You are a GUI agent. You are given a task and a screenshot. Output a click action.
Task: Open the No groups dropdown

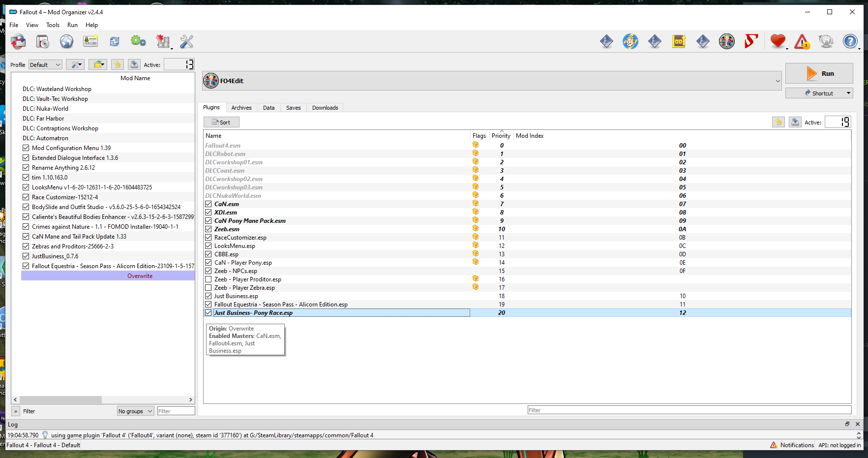[x=135, y=411]
